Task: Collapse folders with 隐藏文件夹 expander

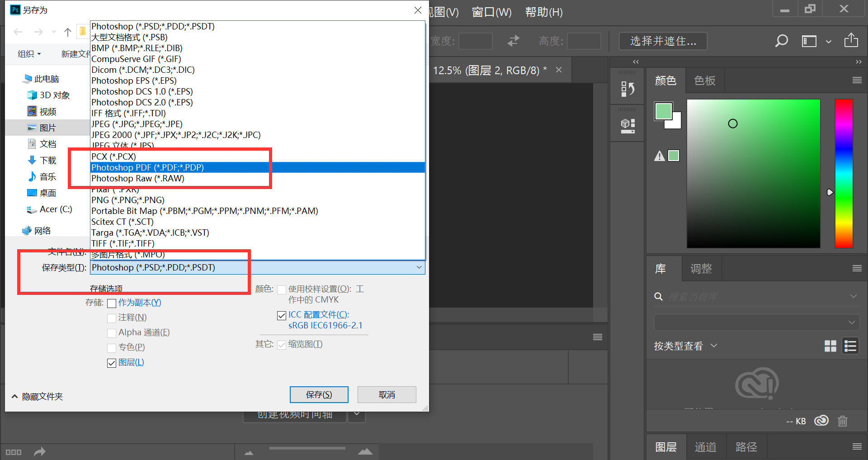Action: click(x=15, y=397)
